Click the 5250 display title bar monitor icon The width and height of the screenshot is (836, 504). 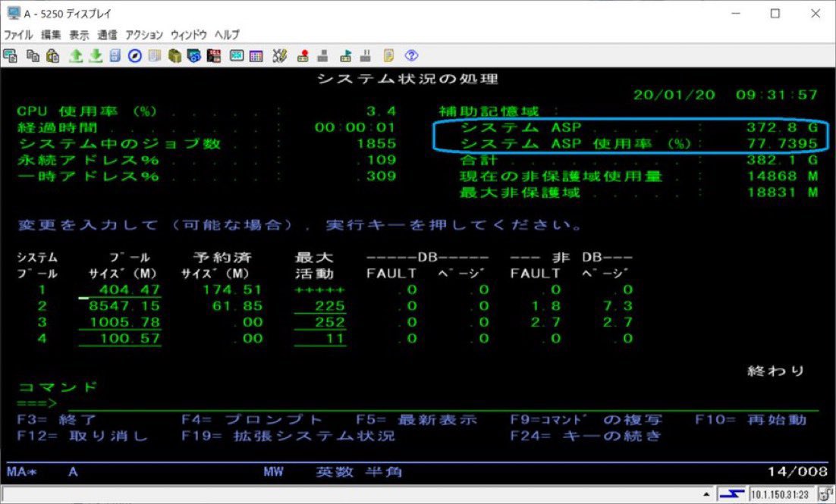pyautogui.click(x=14, y=14)
